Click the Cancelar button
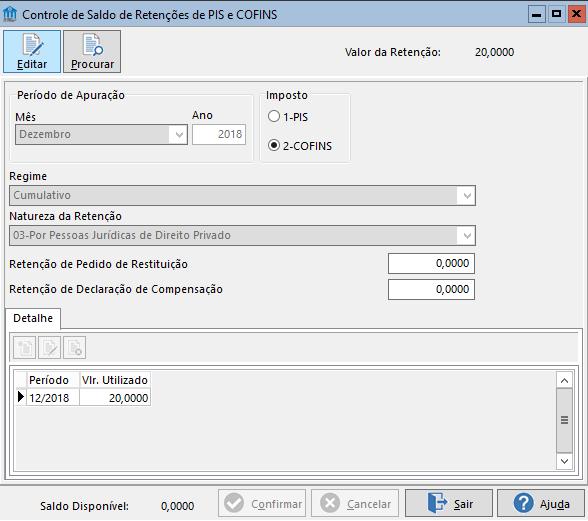Screen dimensions: 588x521 (355, 503)
